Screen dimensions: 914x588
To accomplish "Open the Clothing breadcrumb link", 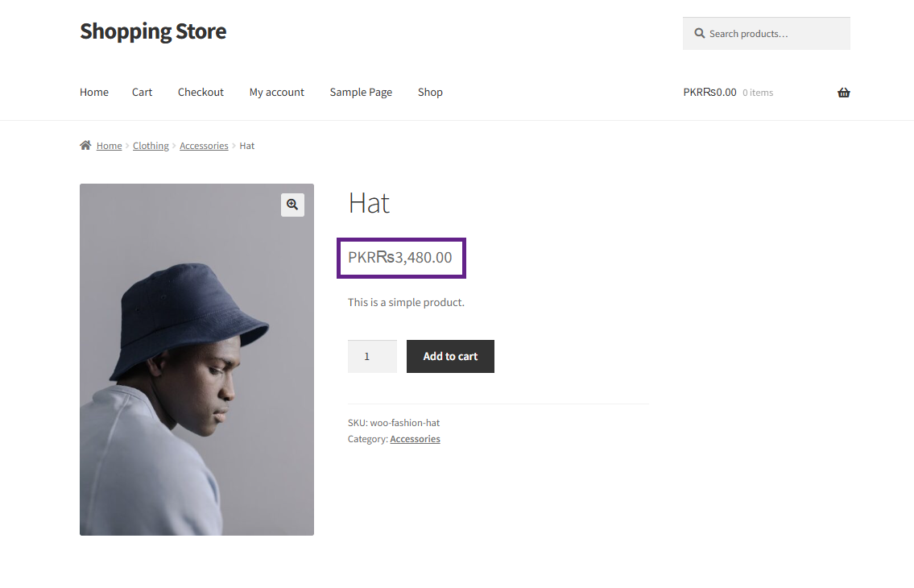I will [151, 146].
